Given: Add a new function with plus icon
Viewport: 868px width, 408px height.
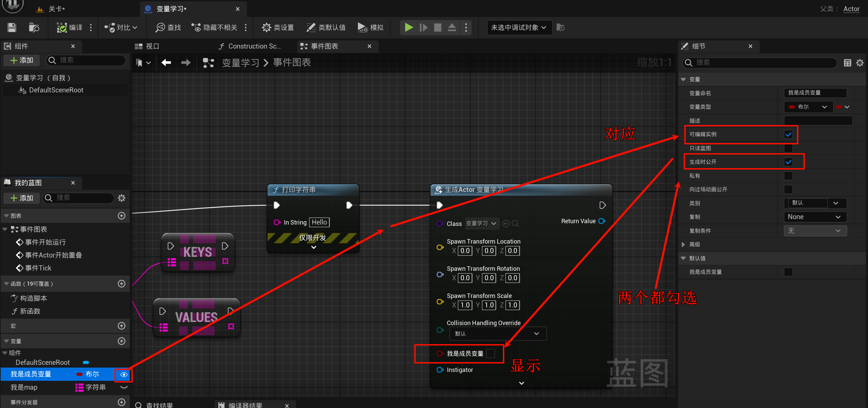Looking at the screenshot, I should 122,284.
